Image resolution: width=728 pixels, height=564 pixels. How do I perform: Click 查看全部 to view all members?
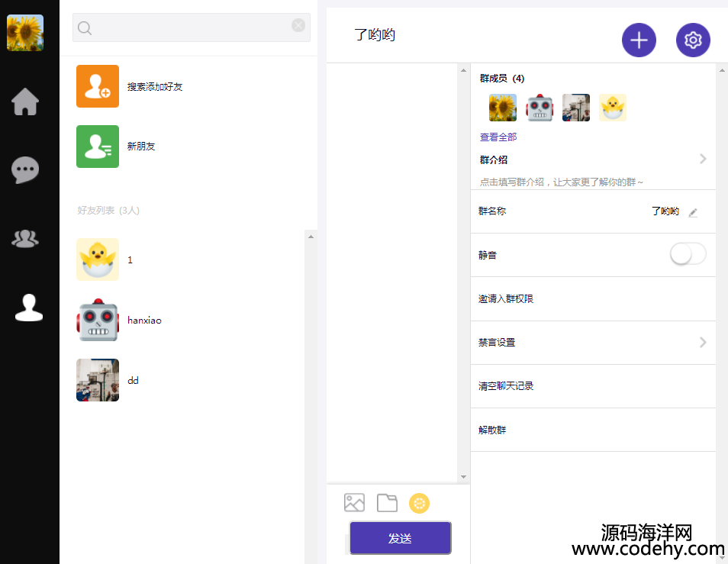(498, 137)
